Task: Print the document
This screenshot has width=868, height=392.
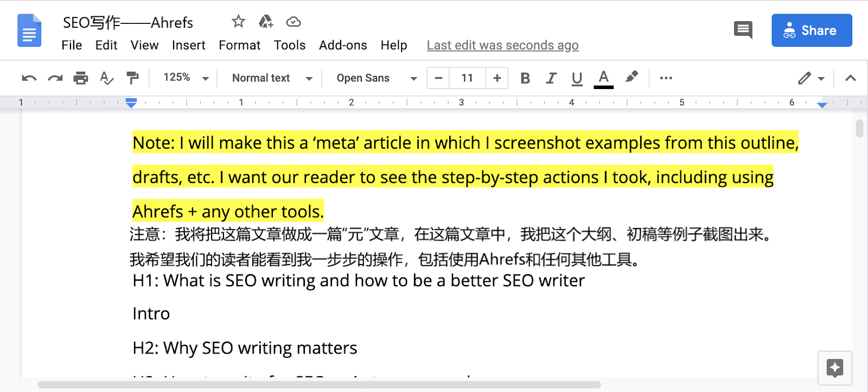Action: coord(81,78)
